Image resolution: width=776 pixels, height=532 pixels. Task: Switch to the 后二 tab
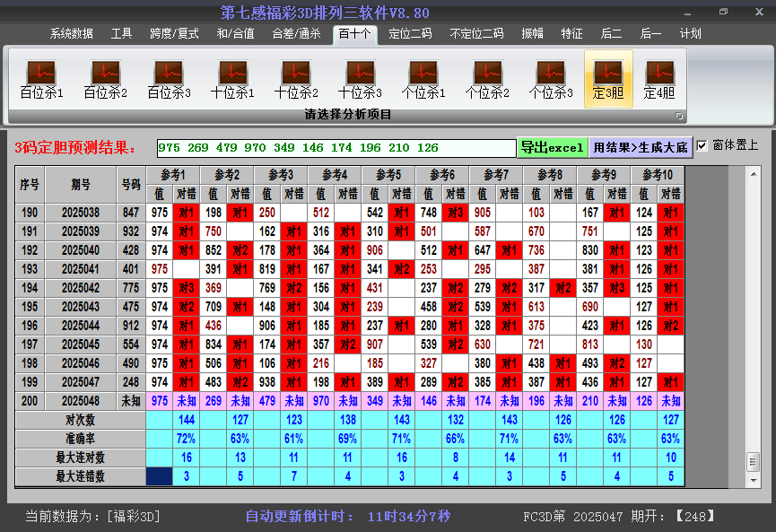tap(611, 34)
